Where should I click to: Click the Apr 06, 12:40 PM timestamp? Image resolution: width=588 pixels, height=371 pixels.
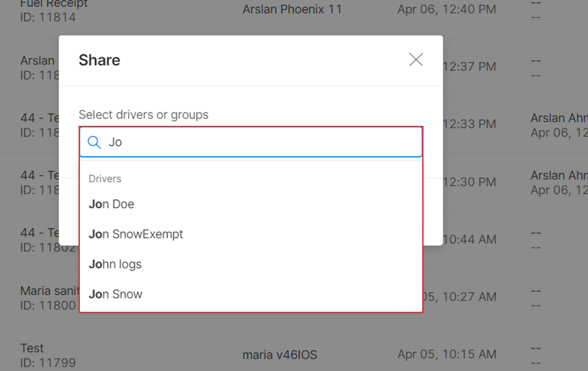(x=447, y=9)
